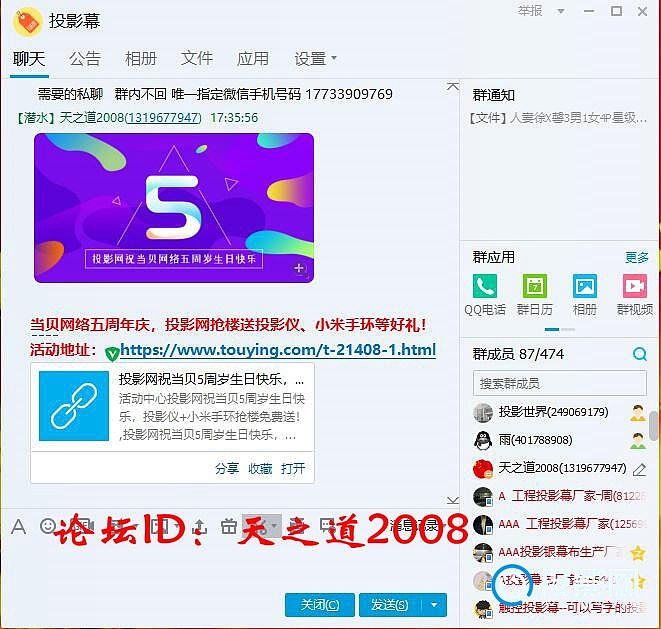
Task: Add 投影世界 as friend icon
Action: tap(638, 412)
